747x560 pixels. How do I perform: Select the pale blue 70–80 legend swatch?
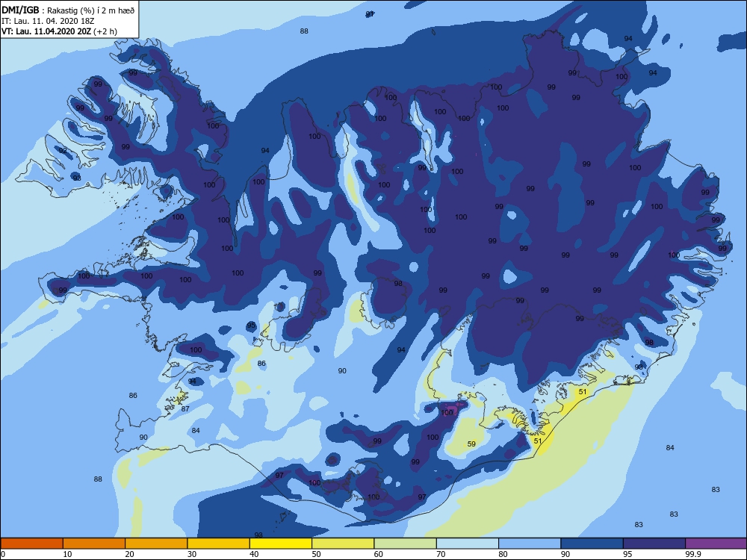(x=468, y=544)
